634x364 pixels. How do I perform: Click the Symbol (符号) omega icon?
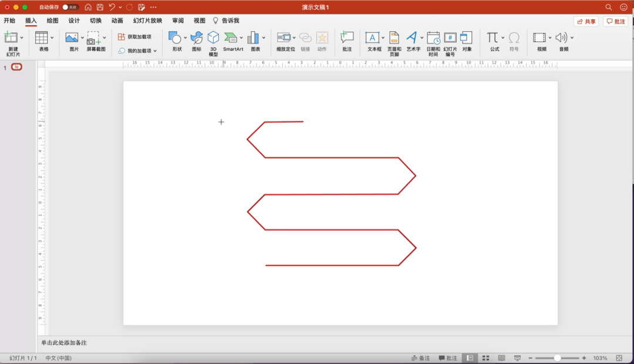(514, 38)
